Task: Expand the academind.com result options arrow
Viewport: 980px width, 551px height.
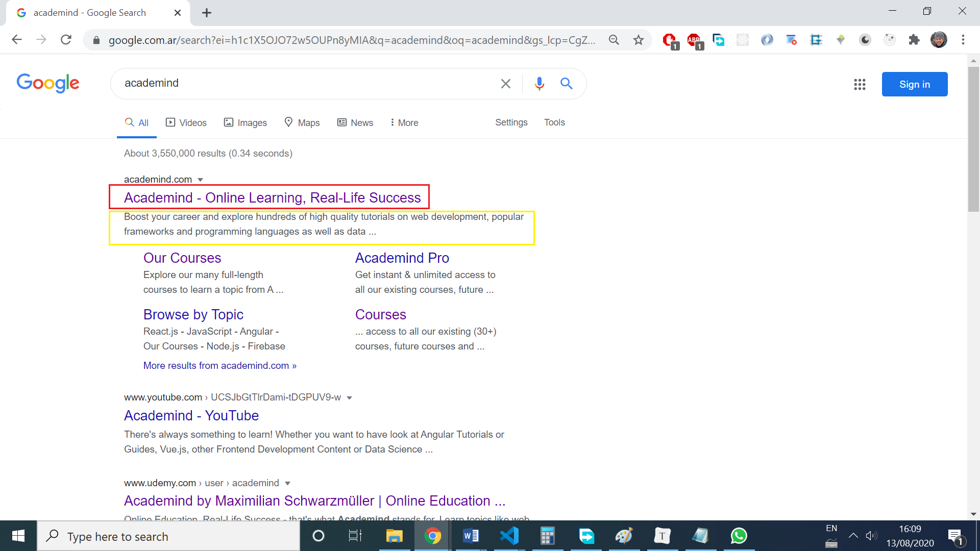Action: (201, 179)
